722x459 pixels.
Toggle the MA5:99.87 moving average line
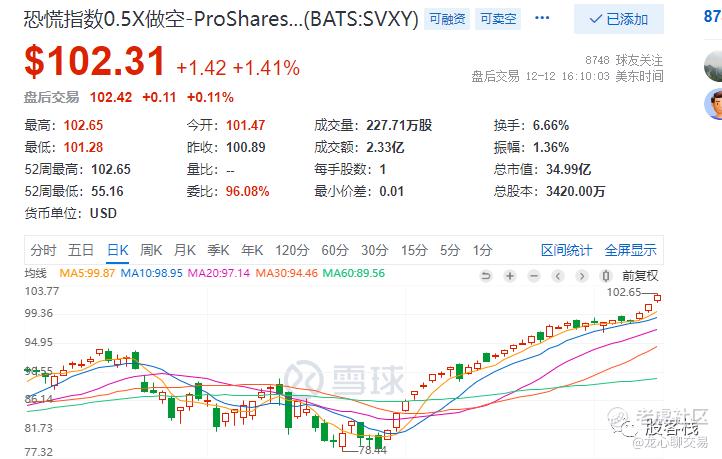(87, 273)
